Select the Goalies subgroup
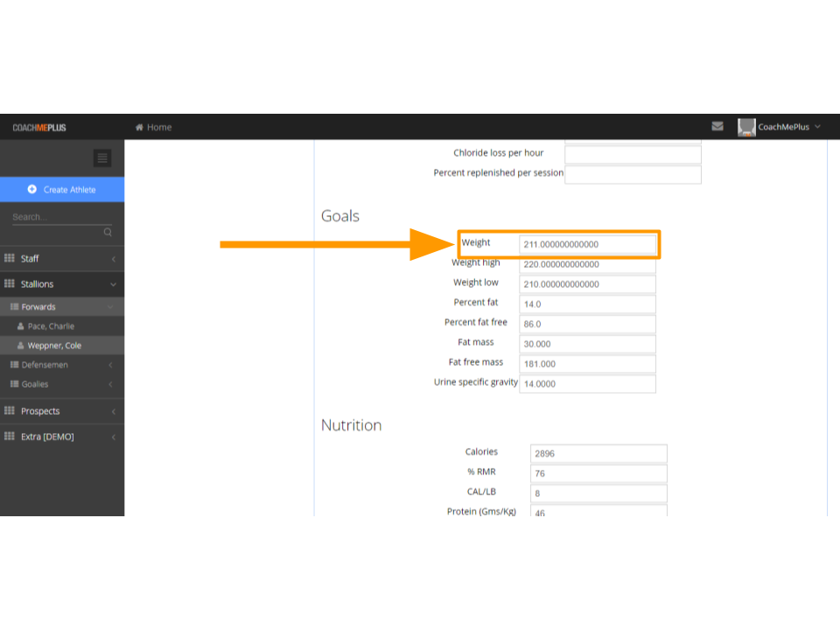The width and height of the screenshot is (840, 630). click(x=62, y=384)
